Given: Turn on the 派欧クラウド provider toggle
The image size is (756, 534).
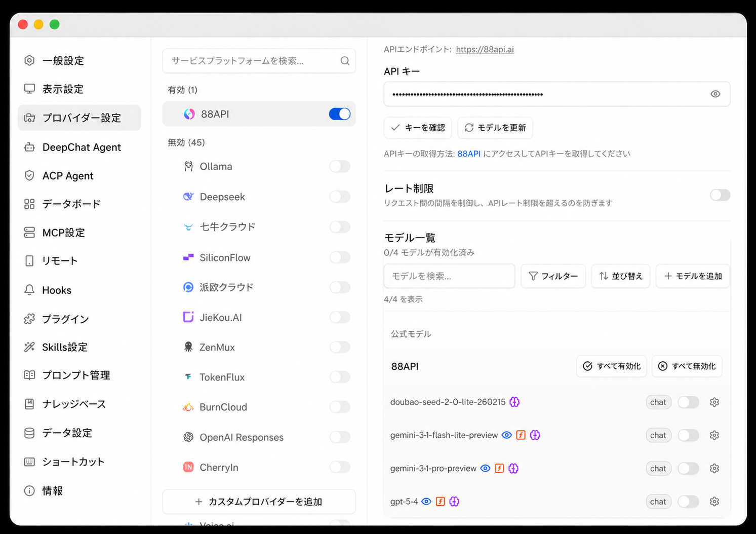Looking at the screenshot, I should (340, 287).
